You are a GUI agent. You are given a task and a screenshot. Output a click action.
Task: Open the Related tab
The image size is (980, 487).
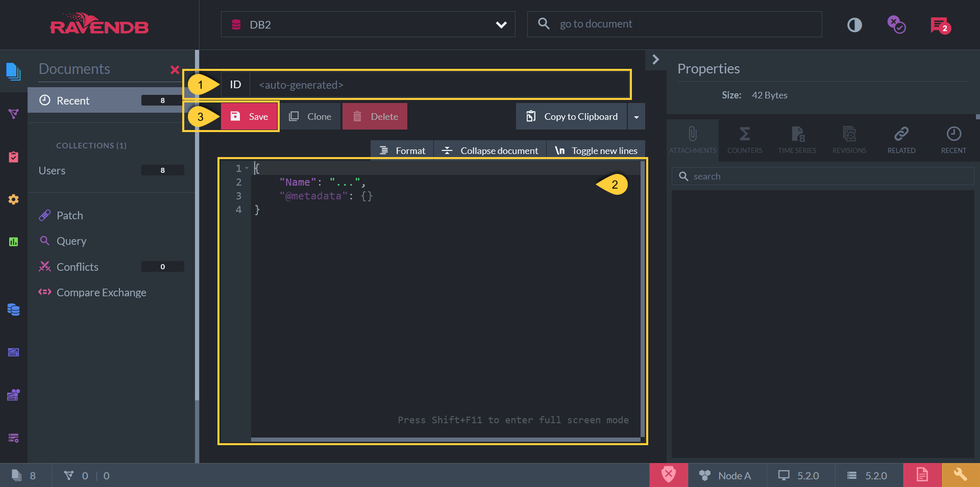coord(901,140)
